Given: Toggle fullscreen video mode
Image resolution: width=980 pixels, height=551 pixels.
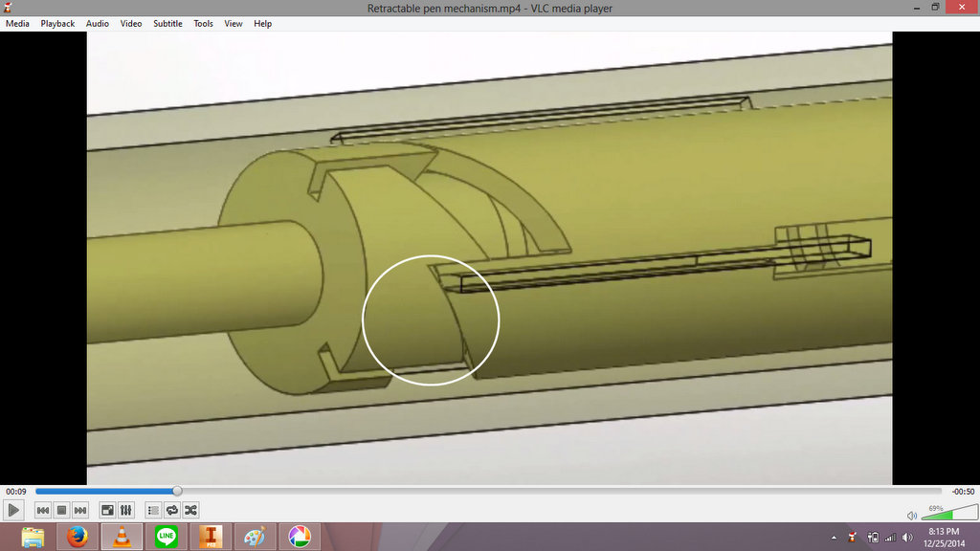Looking at the screenshot, I should pyautogui.click(x=106, y=510).
